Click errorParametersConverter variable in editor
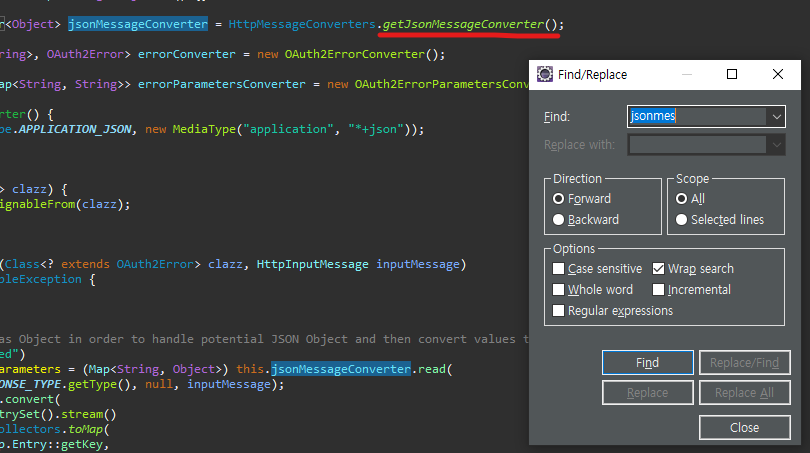Viewport: 810px width, 453px height. (x=222, y=84)
